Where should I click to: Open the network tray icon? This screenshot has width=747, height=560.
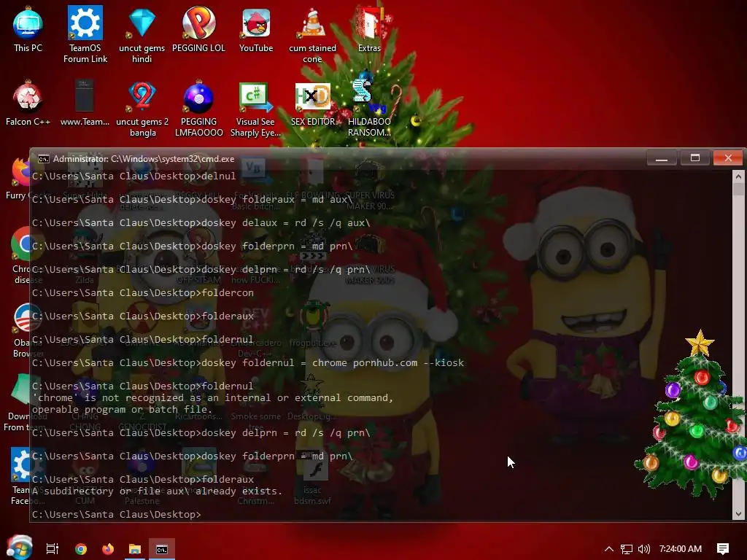point(627,549)
